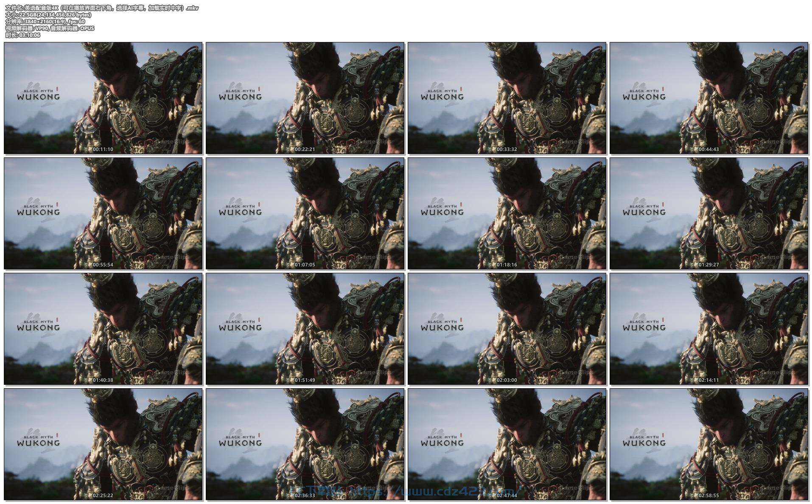Select the thumbnail stamped 00:22:21
This screenshot has height=504, width=812.
click(305, 98)
